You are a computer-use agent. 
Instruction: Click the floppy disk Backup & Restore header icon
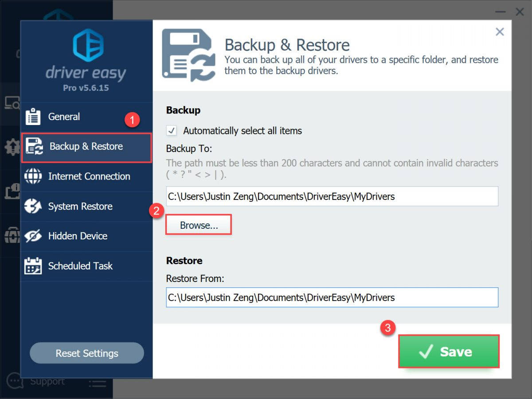(x=189, y=55)
